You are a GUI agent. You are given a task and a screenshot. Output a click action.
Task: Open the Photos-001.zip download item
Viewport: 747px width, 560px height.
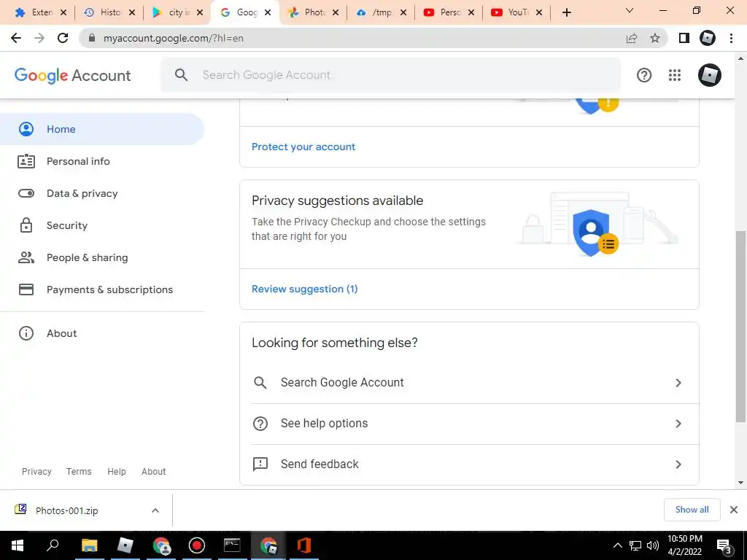pos(66,510)
